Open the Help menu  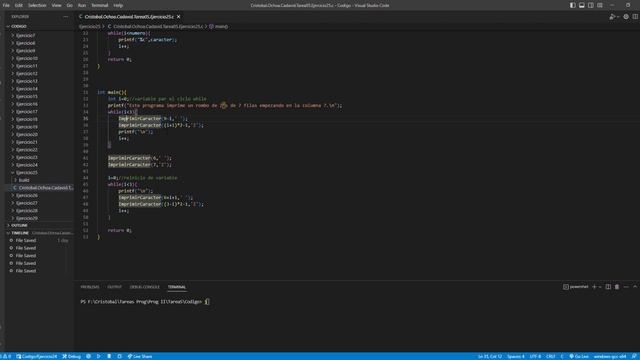[x=118, y=5]
